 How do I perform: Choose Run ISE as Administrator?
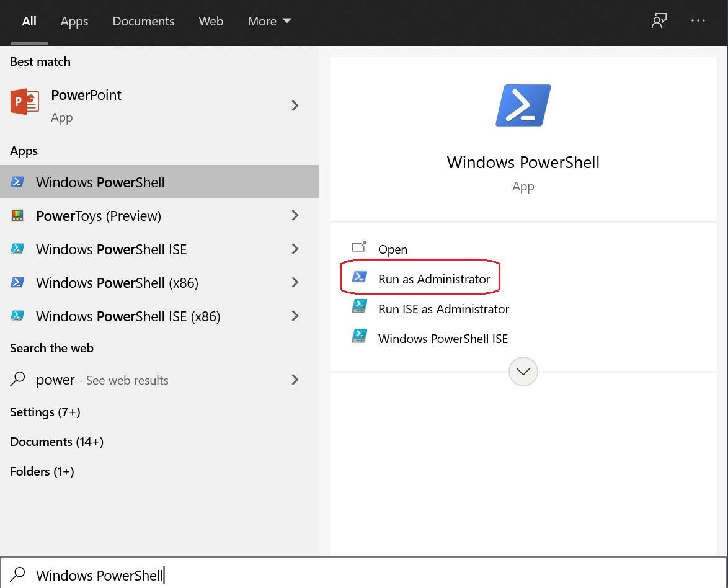click(444, 309)
